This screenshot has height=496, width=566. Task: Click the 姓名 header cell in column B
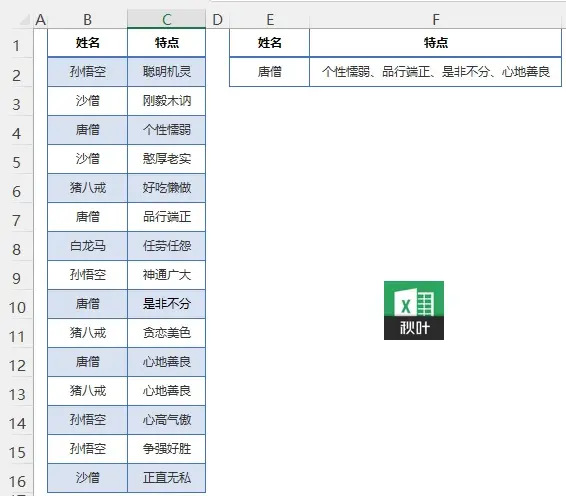click(x=87, y=43)
